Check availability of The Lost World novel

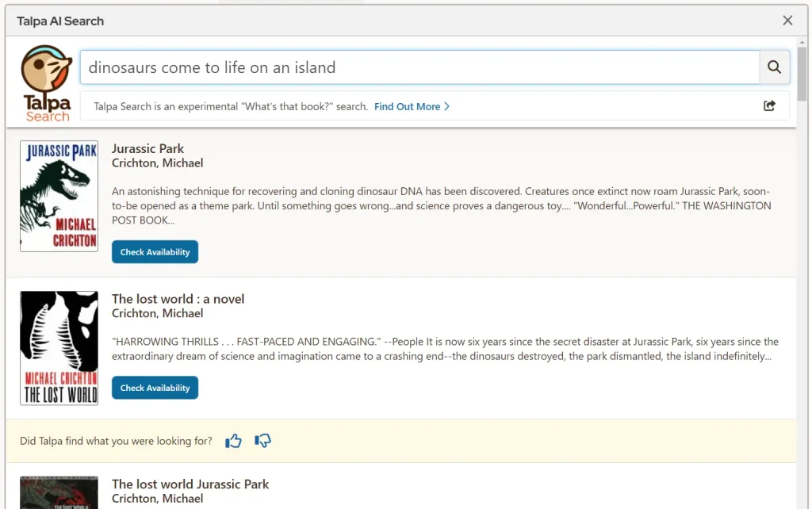point(155,388)
